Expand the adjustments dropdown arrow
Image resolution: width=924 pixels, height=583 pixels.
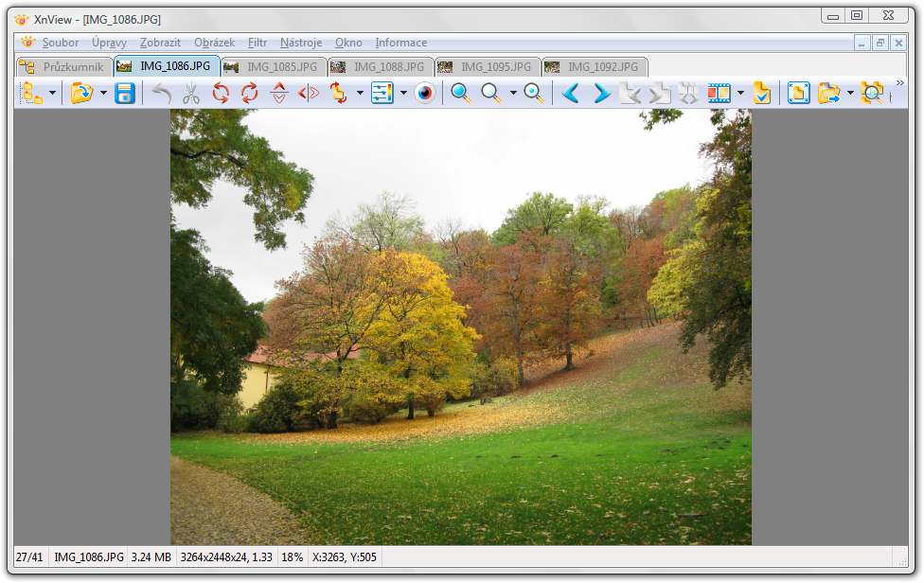(x=403, y=93)
